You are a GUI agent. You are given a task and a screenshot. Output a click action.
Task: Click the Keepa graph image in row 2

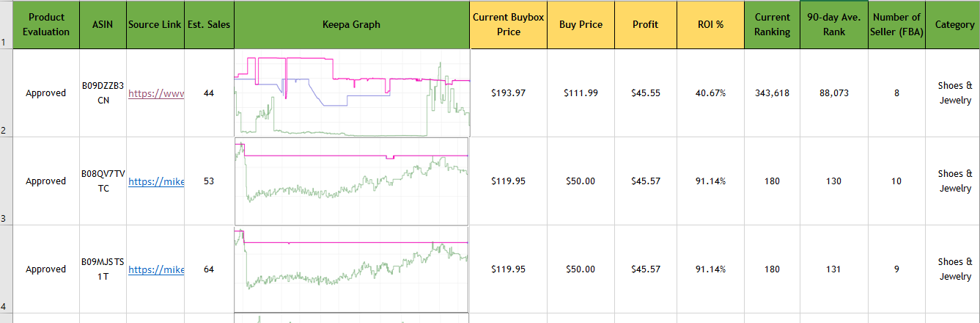[352, 93]
